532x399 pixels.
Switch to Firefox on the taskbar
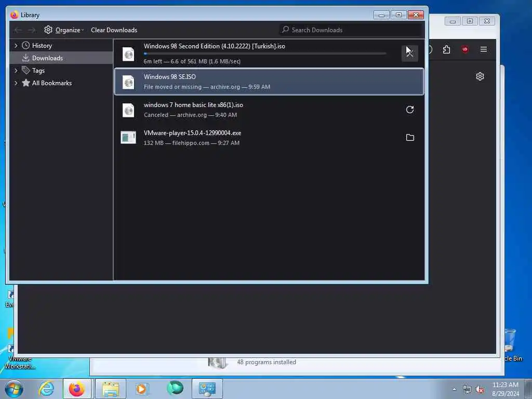click(x=77, y=389)
